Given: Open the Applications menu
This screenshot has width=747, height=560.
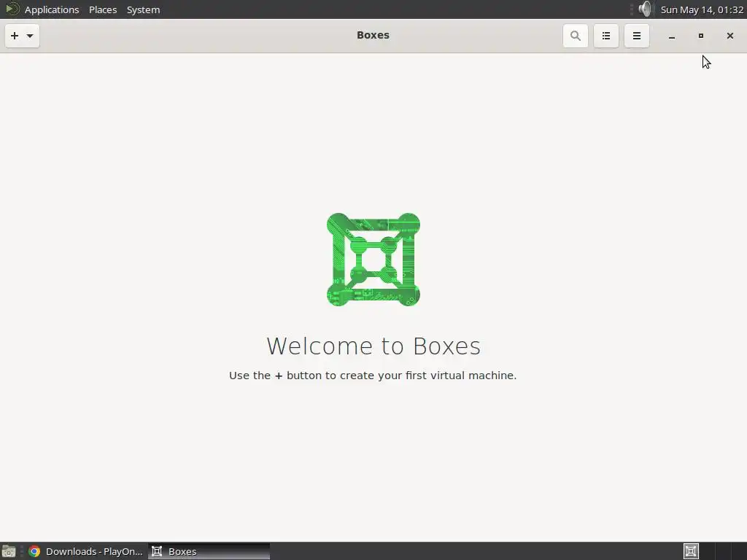Looking at the screenshot, I should pos(52,9).
